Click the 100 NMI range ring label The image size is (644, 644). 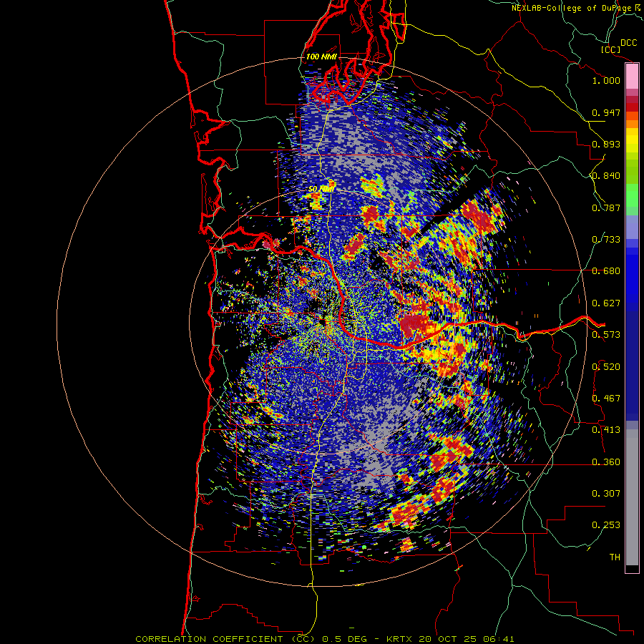tap(321, 57)
